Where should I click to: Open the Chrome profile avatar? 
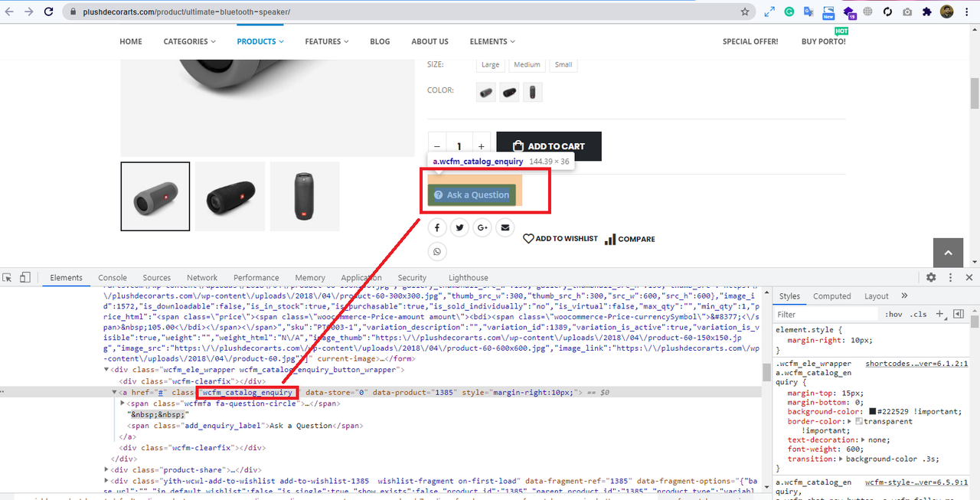tap(947, 12)
